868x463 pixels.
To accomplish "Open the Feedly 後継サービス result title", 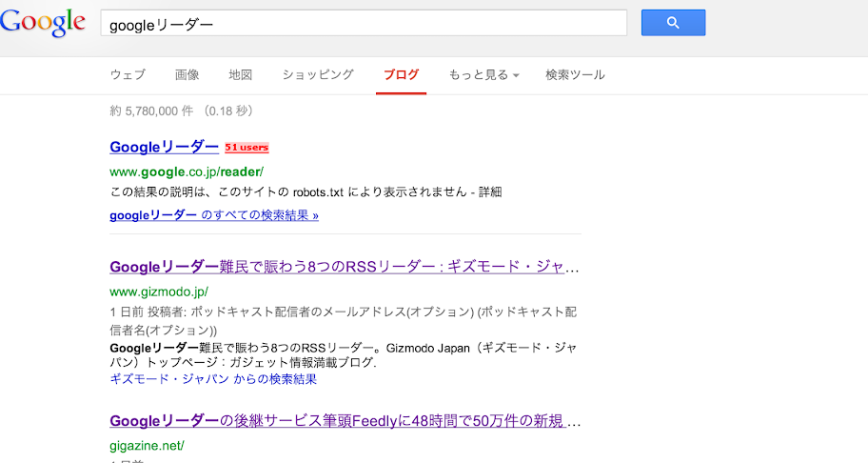I will [x=345, y=421].
